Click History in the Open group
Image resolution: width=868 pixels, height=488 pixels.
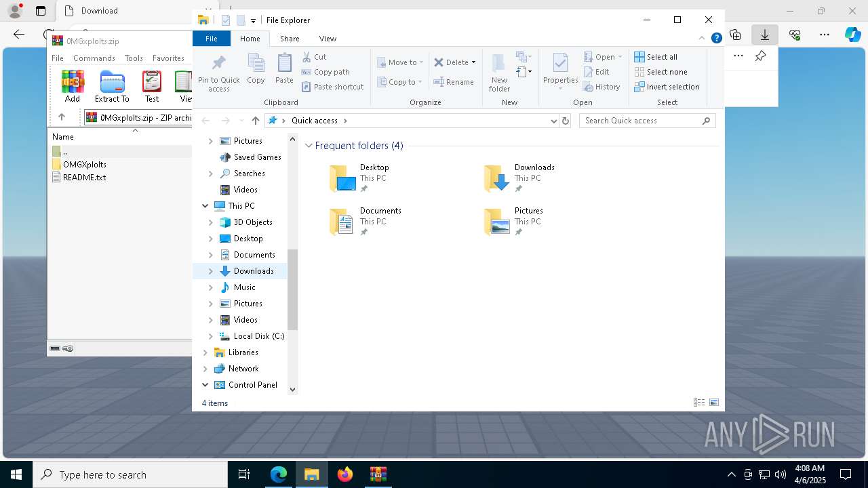(601, 87)
